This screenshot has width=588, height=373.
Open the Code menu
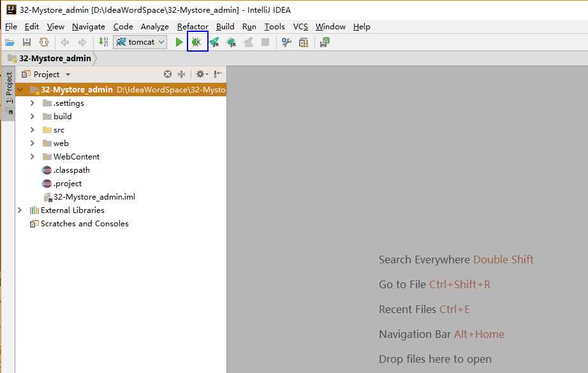pyautogui.click(x=123, y=27)
